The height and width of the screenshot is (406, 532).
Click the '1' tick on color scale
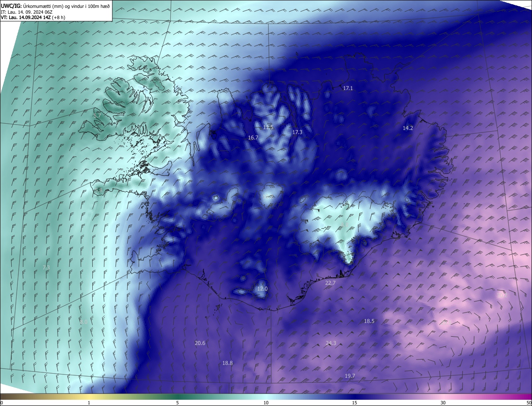point(89,403)
